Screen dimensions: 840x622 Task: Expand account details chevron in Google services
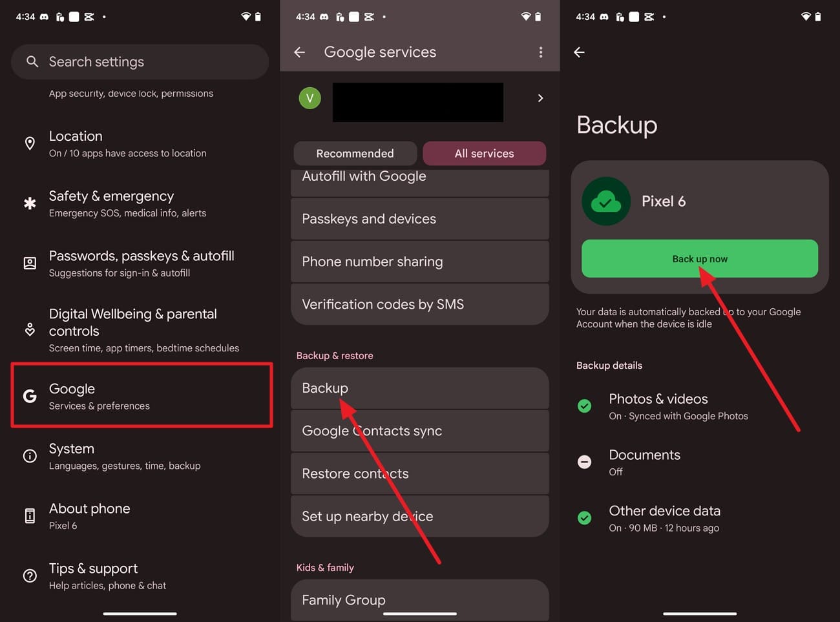tap(540, 98)
